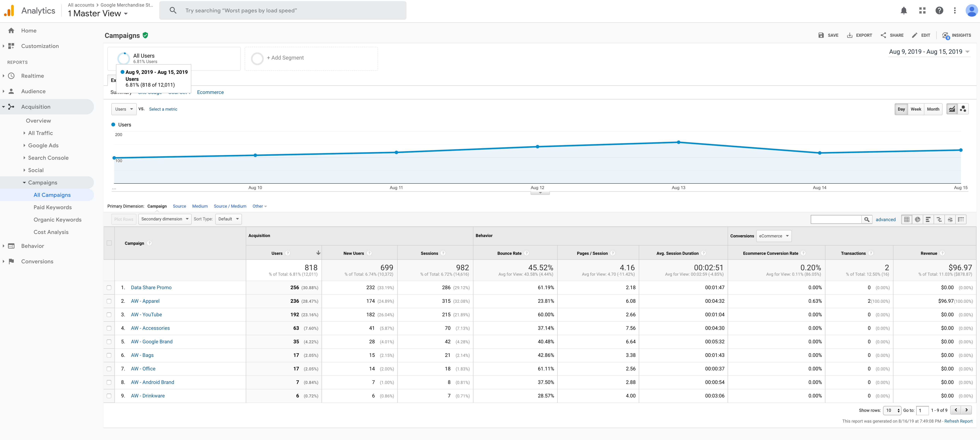980x440 pixels.
Task: Open the eCommerce conversions dropdown
Action: (773, 236)
